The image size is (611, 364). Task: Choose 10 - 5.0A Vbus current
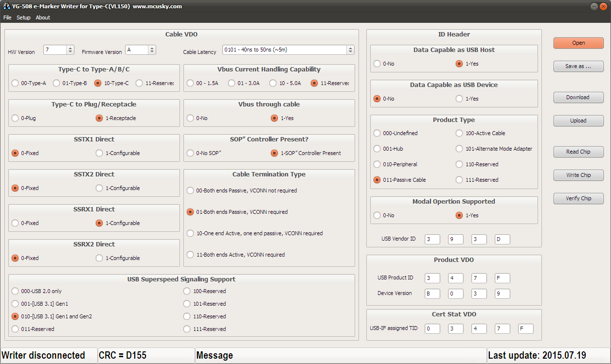(273, 83)
